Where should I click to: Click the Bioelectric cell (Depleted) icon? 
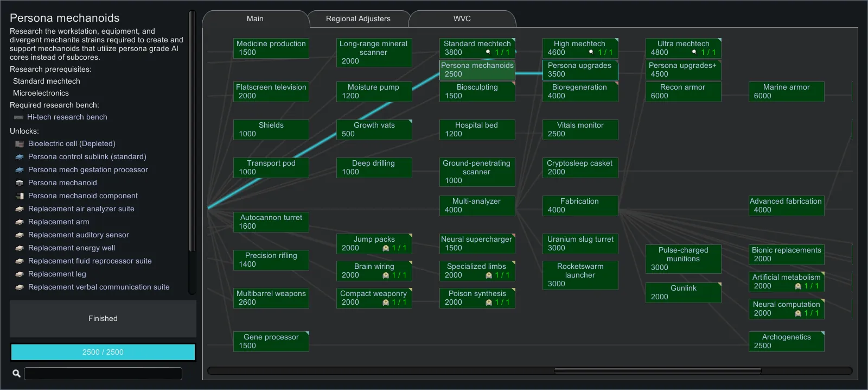coord(20,144)
